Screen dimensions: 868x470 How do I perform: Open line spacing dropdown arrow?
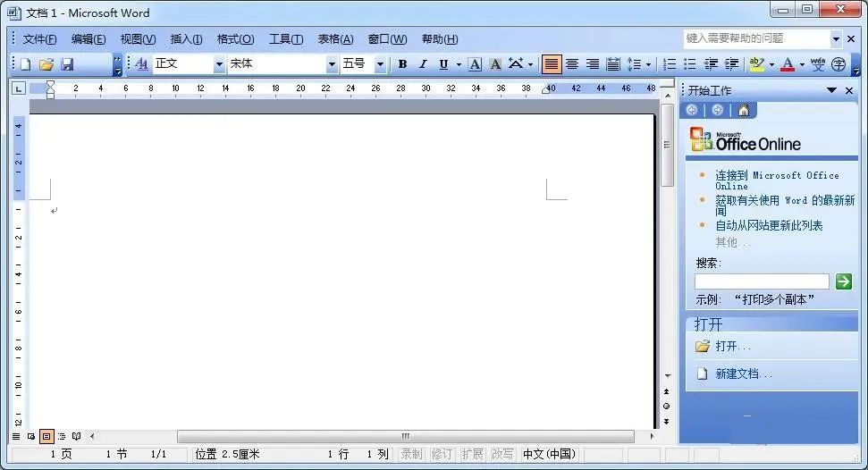tap(648, 64)
